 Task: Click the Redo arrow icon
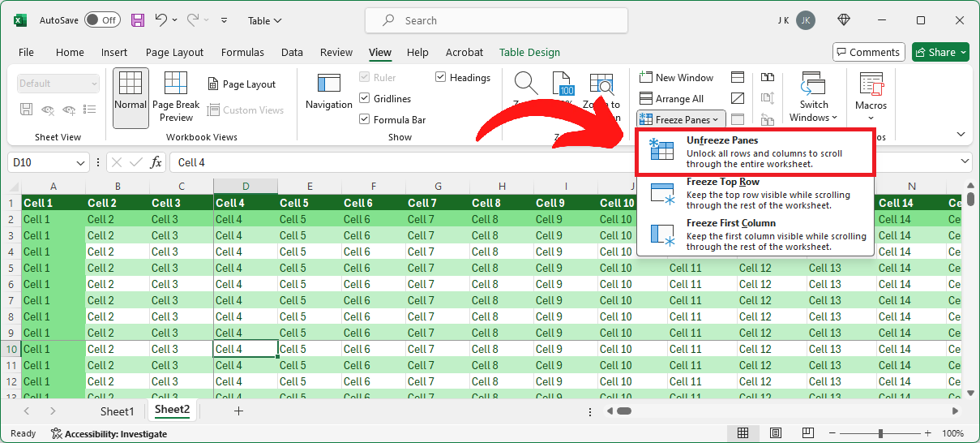[193, 20]
